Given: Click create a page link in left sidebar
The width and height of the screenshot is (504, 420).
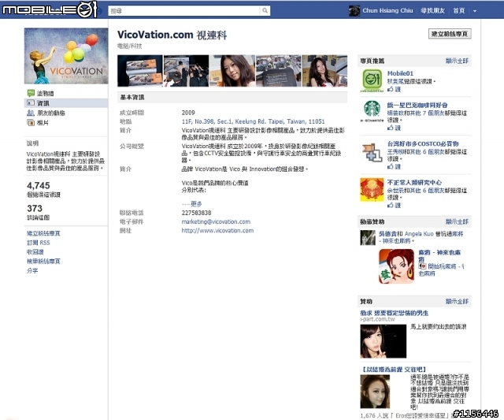Looking at the screenshot, I should pyautogui.click(x=43, y=233).
